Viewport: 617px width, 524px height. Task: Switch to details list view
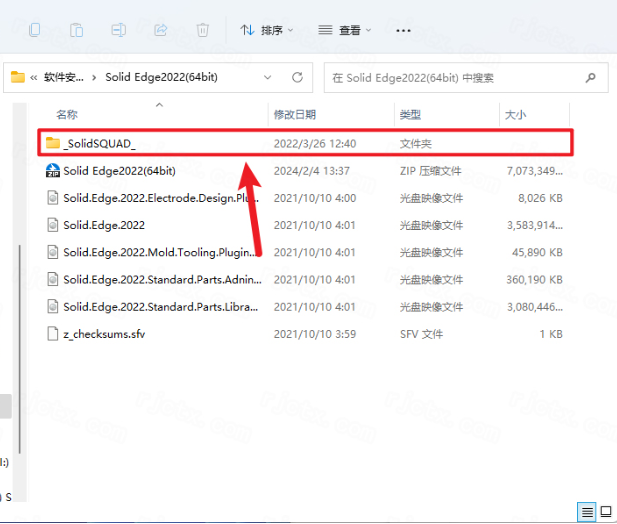pyautogui.click(x=587, y=512)
